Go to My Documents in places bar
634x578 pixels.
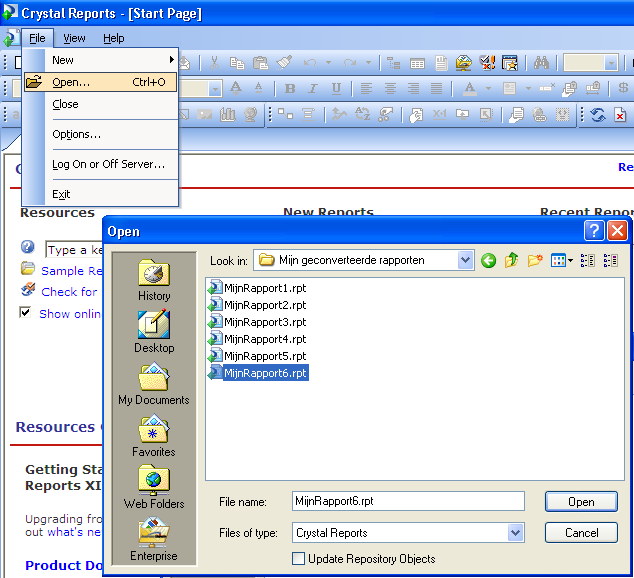(154, 384)
